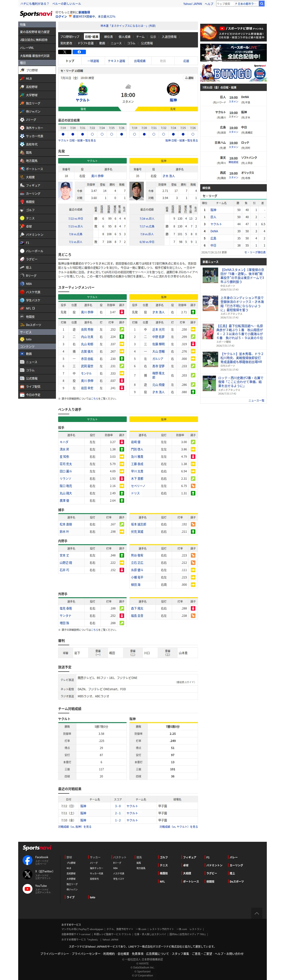Click the search magnifier button
Viewport: 285px width, 980px height.
pyautogui.click(x=262, y=4)
